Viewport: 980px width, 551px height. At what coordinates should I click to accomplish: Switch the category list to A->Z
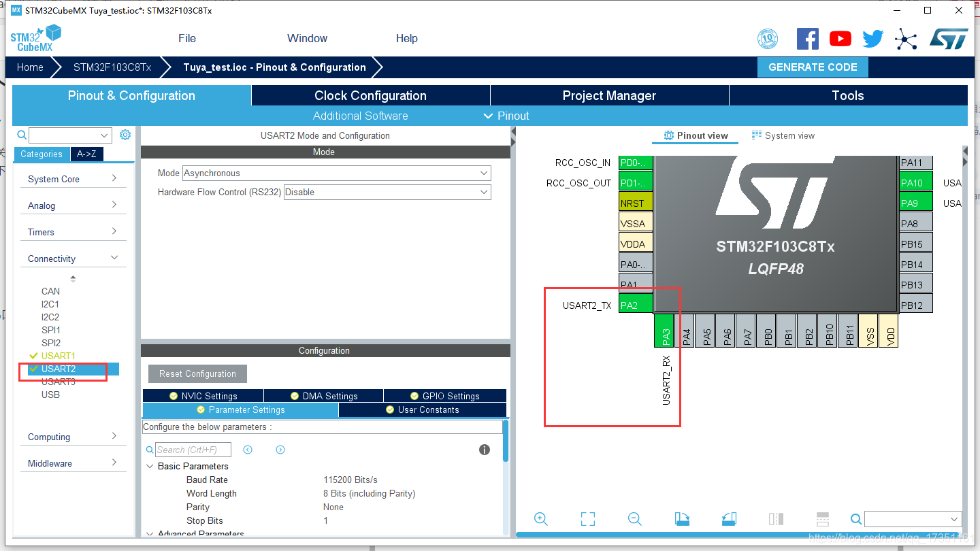click(x=86, y=154)
